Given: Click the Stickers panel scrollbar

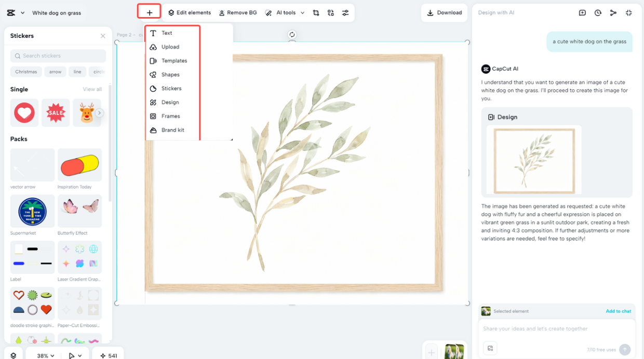Looking at the screenshot, I should pyautogui.click(x=110, y=143).
